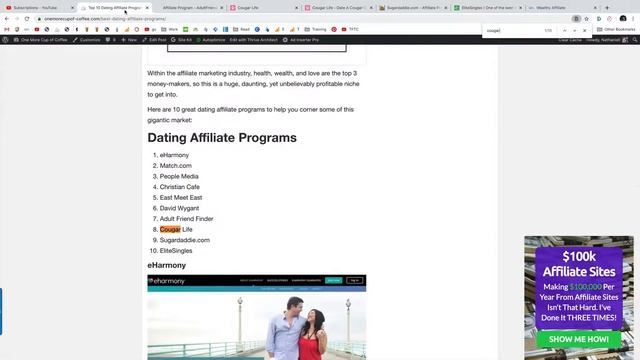Viewport: 640px width, 360px height.
Task: Close the find-in-page bar
Action: click(x=584, y=31)
